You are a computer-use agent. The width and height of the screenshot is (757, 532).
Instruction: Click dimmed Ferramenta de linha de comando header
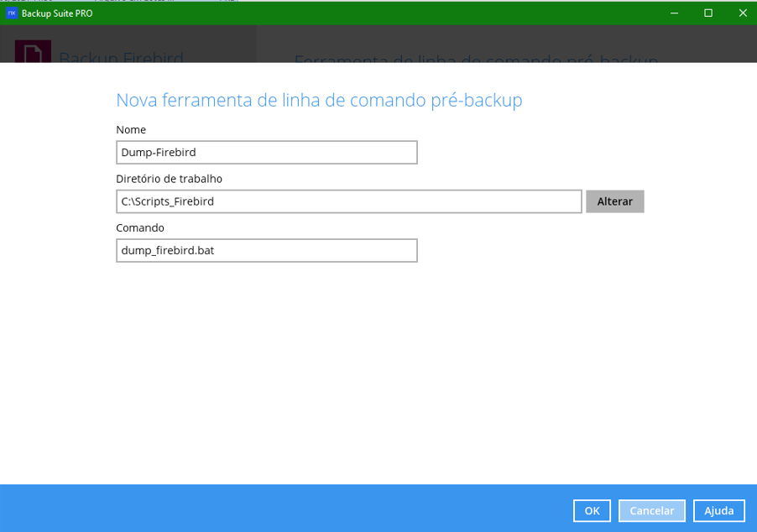(x=475, y=59)
